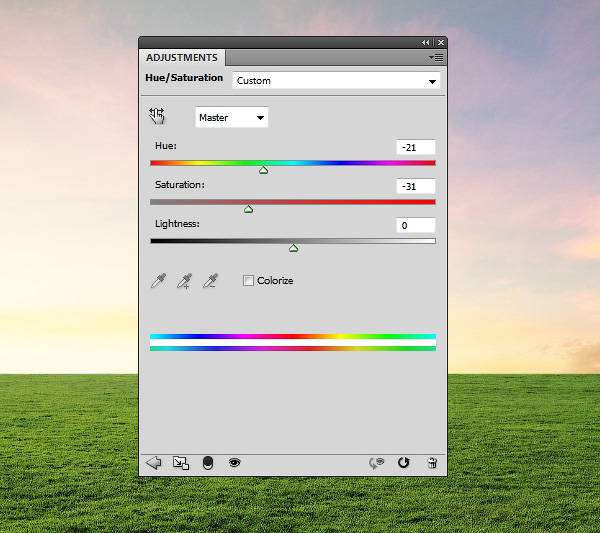Select the ADJUSTMENTS tab

pyautogui.click(x=182, y=57)
